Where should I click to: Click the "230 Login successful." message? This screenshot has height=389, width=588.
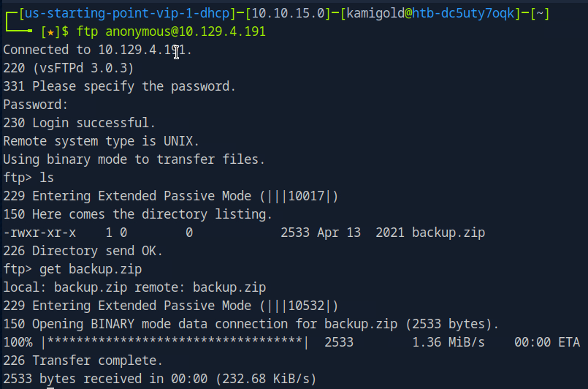tap(79, 122)
